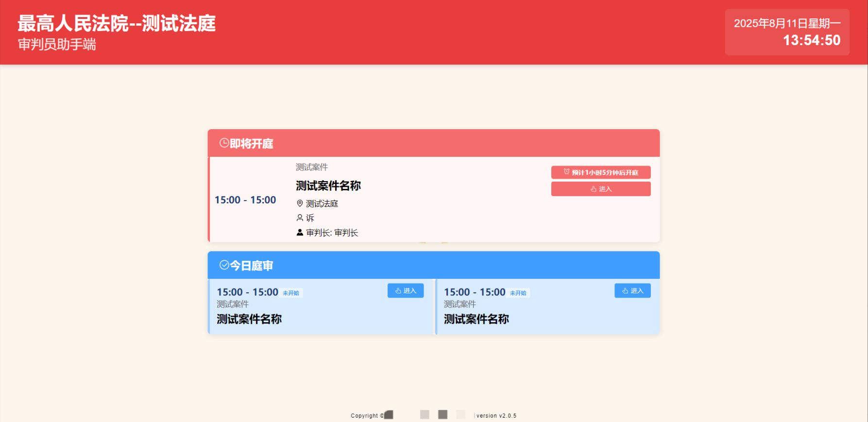Click the 测试案件 label above the upcoming case name

click(x=312, y=167)
